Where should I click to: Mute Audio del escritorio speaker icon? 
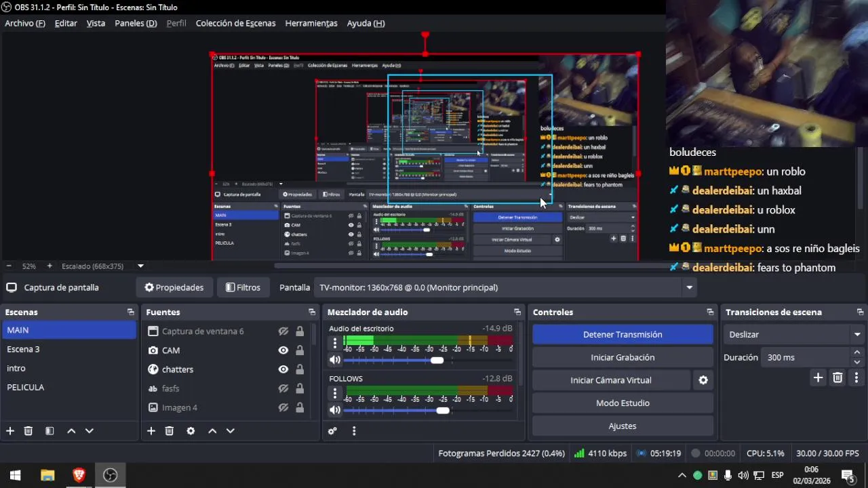(335, 361)
